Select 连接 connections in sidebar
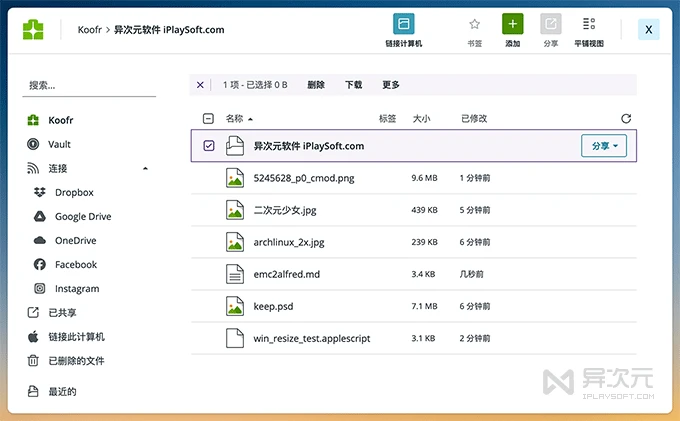 [58, 168]
